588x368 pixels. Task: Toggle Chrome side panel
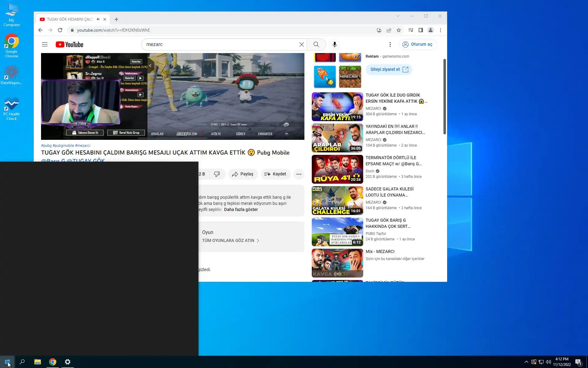420,30
